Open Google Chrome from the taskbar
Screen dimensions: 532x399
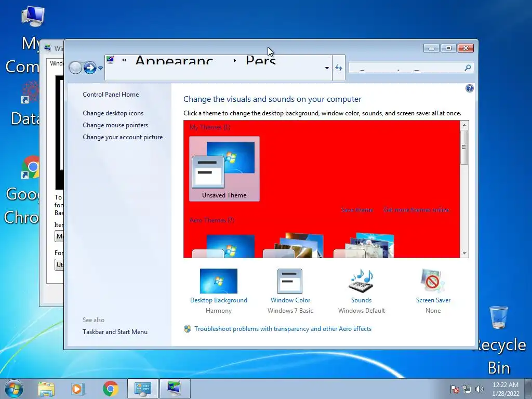110,389
